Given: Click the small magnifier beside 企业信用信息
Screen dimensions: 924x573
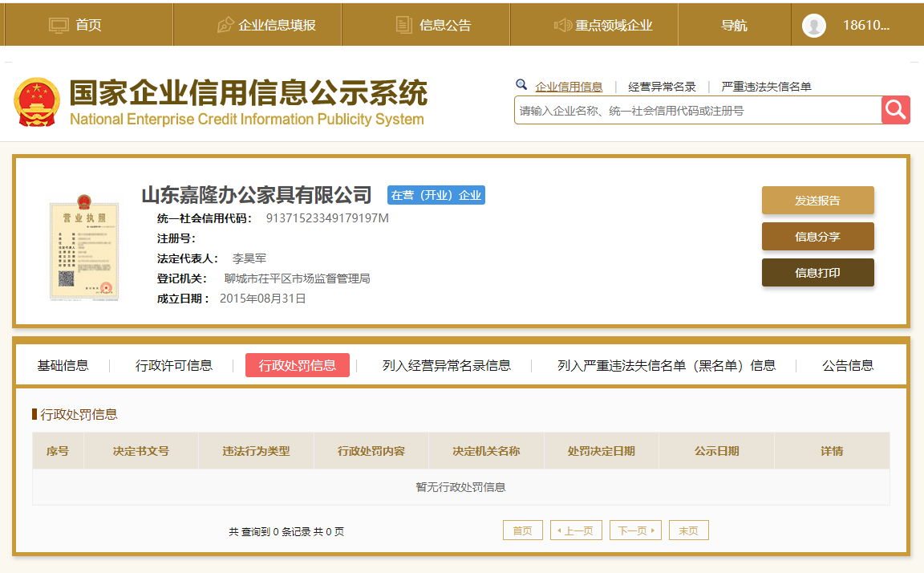Looking at the screenshot, I should click(x=521, y=84).
